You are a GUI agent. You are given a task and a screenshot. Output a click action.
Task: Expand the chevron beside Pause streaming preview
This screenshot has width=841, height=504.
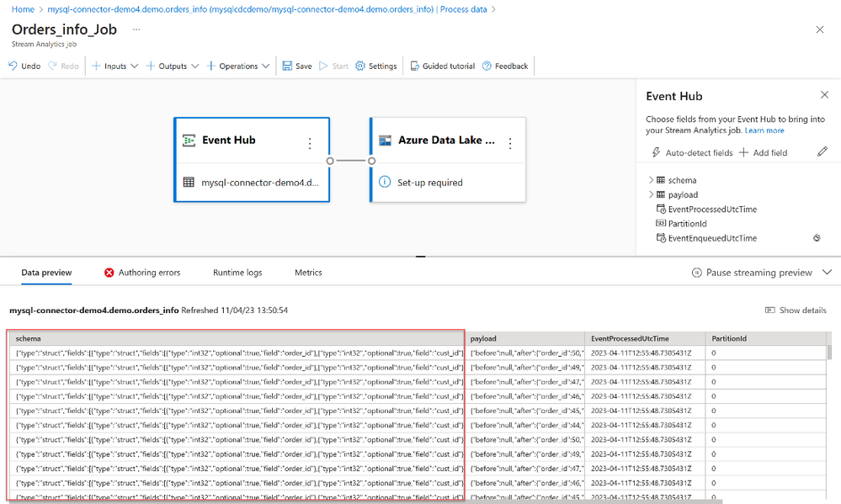(827, 273)
